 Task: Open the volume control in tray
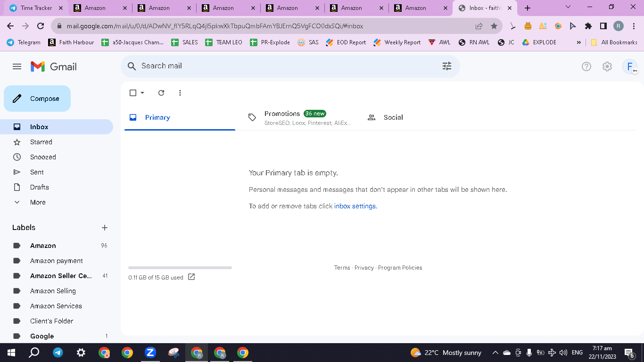(563, 353)
